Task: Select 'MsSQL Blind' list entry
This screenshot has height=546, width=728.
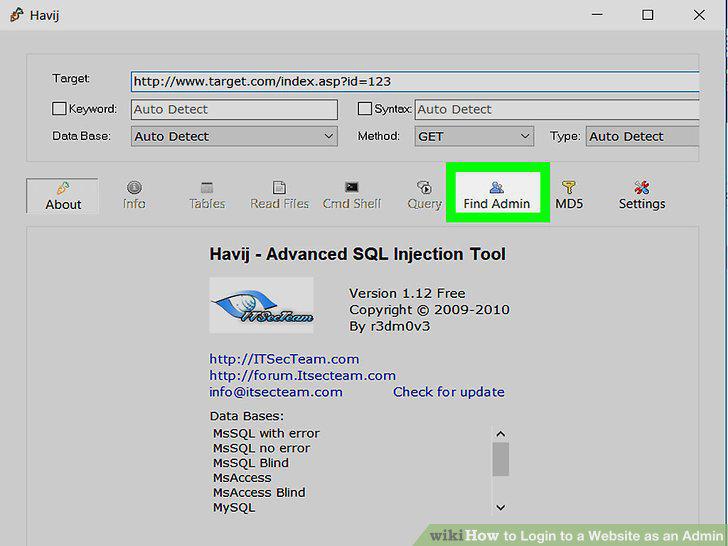Action: click(x=251, y=463)
